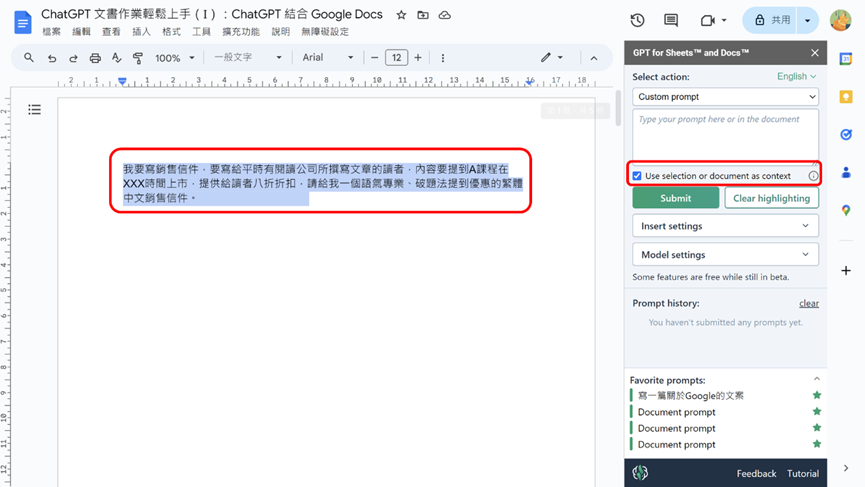The height and width of the screenshot is (487, 865).
Task: Open the Arial font dropdown
Action: (327, 57)
